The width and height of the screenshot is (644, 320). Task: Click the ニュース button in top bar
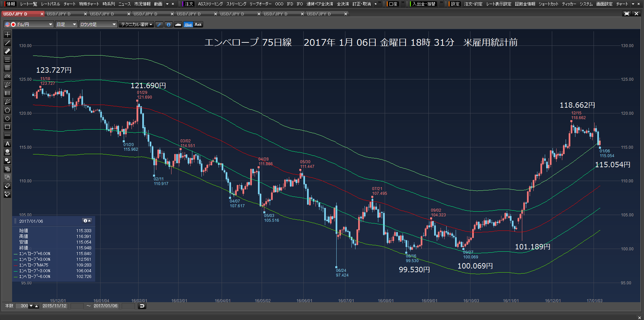point(124,4)
